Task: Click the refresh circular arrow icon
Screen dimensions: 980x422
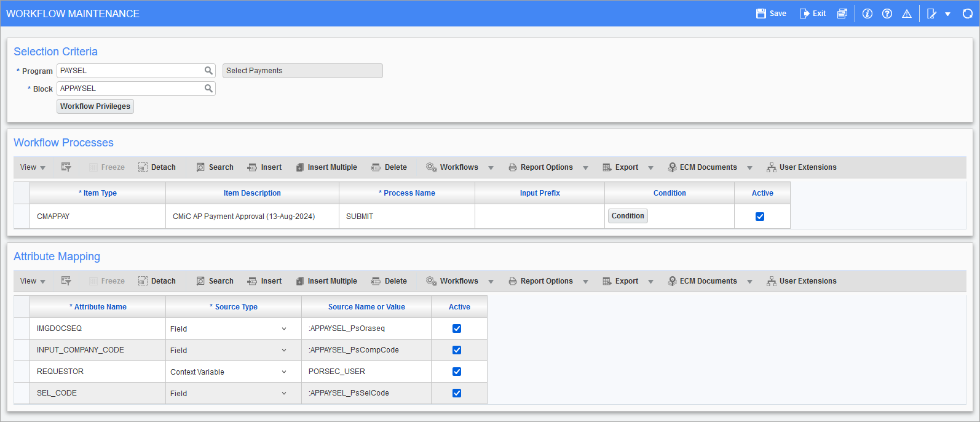Action: coord(968,14)
